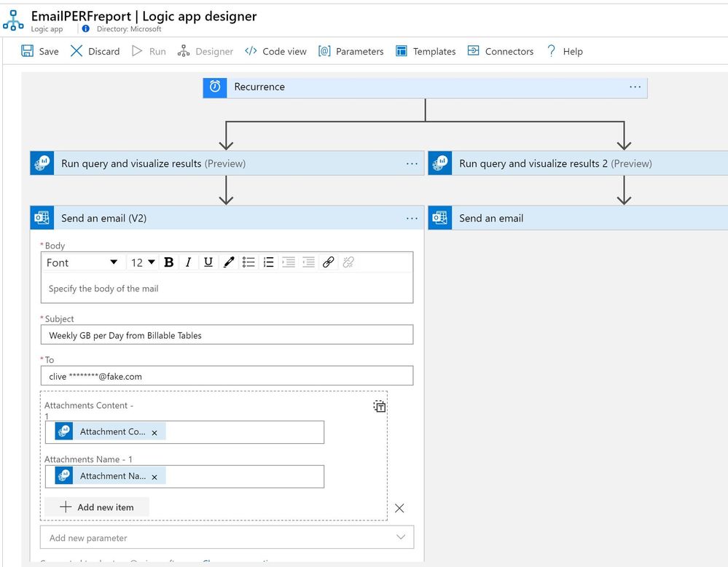Click the Subject input field
Screen dimensions: 728x567
[x=227, y=335]
